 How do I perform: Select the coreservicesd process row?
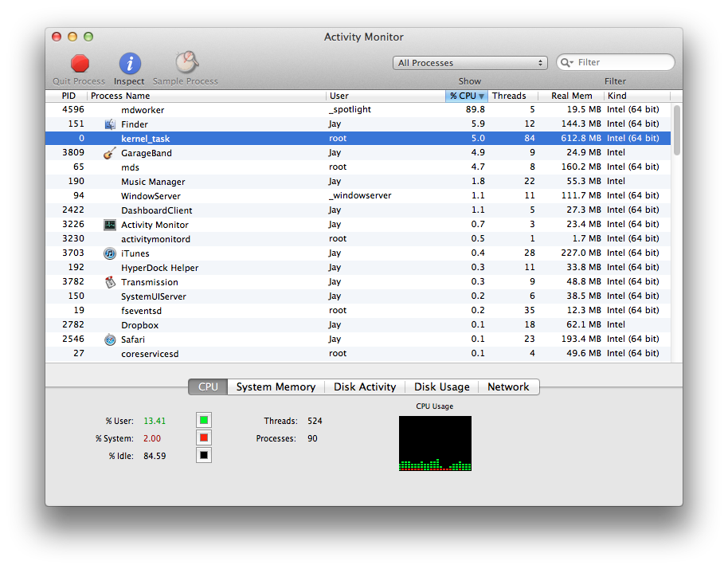point(358,354)
